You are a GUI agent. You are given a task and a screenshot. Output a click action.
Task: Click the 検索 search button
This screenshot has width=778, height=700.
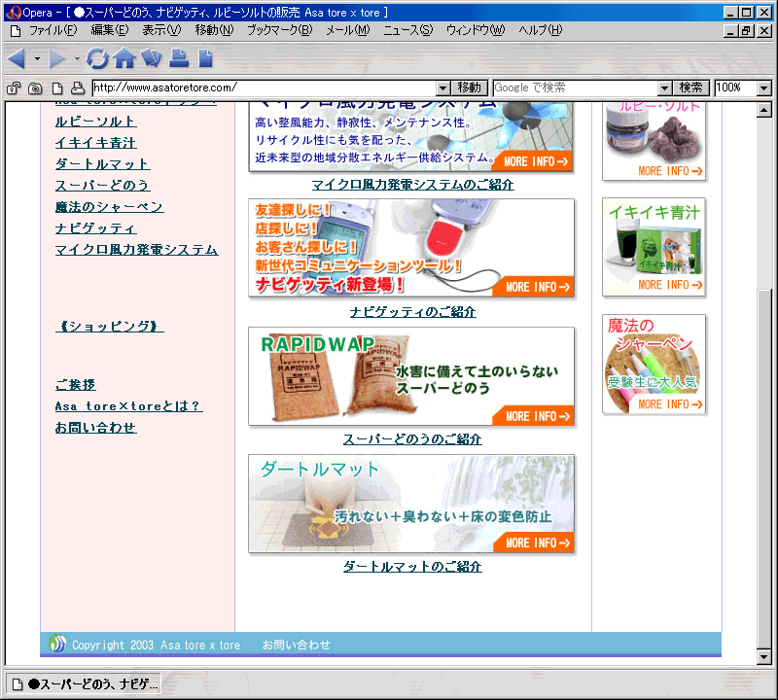pyautogui.click(x=691, y=88)
